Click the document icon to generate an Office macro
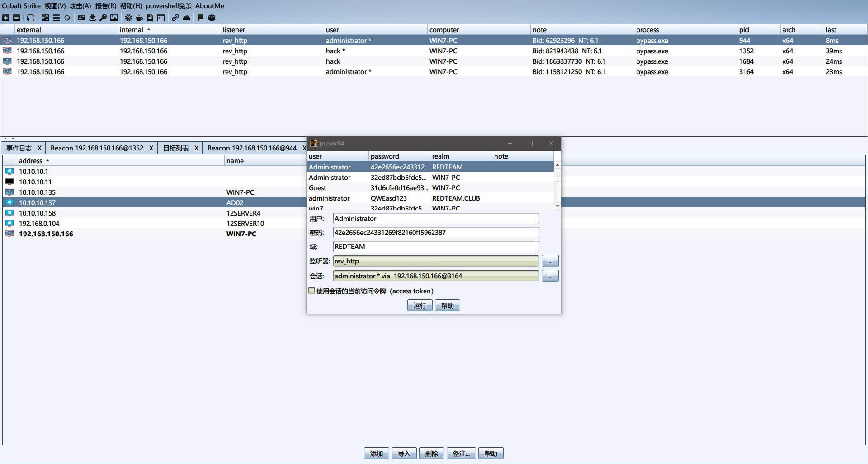 click(x=150, y=18)
